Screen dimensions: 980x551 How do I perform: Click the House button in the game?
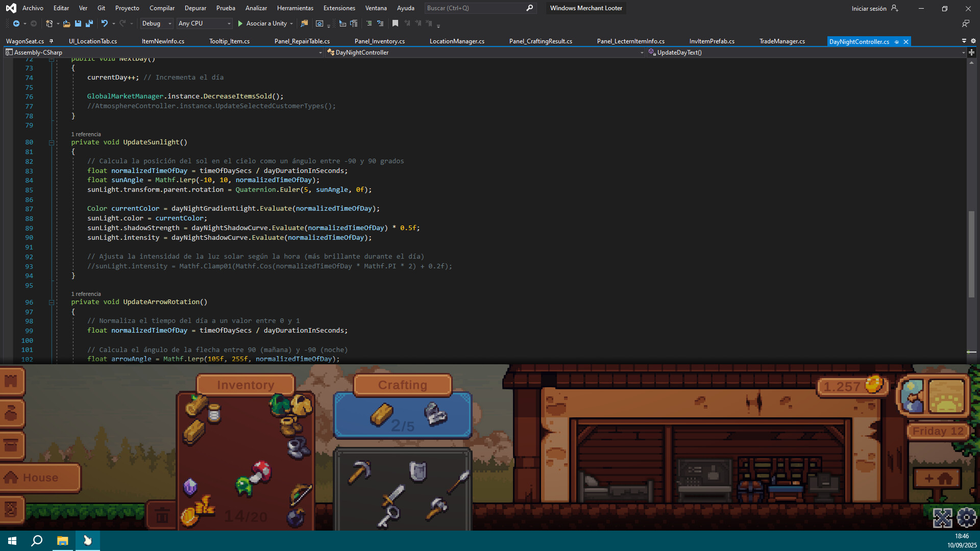click(40, 478)
